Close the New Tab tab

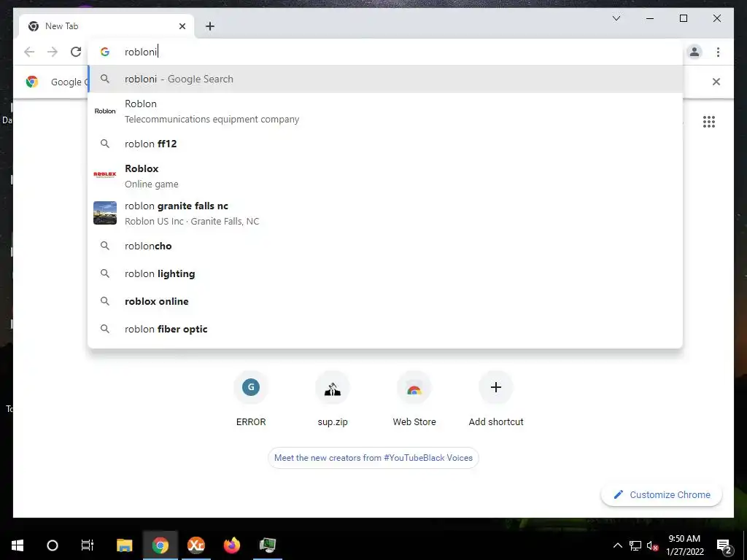click(x=182, y=26)
